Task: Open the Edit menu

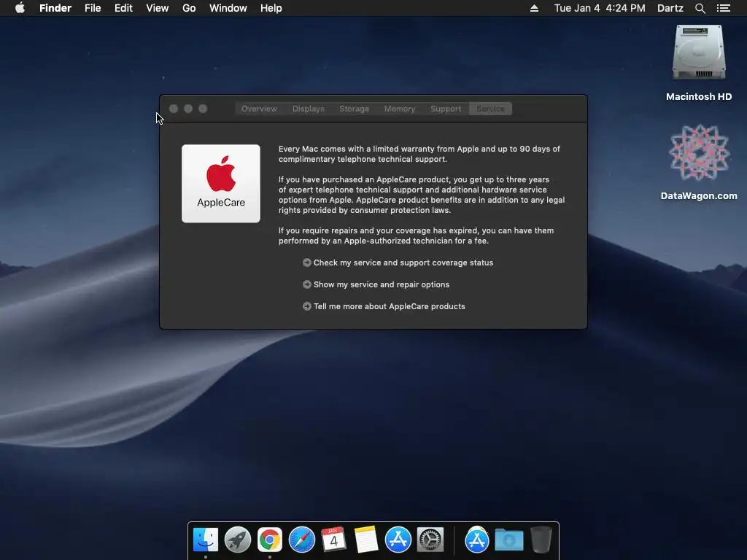Action: click(123, 8)
